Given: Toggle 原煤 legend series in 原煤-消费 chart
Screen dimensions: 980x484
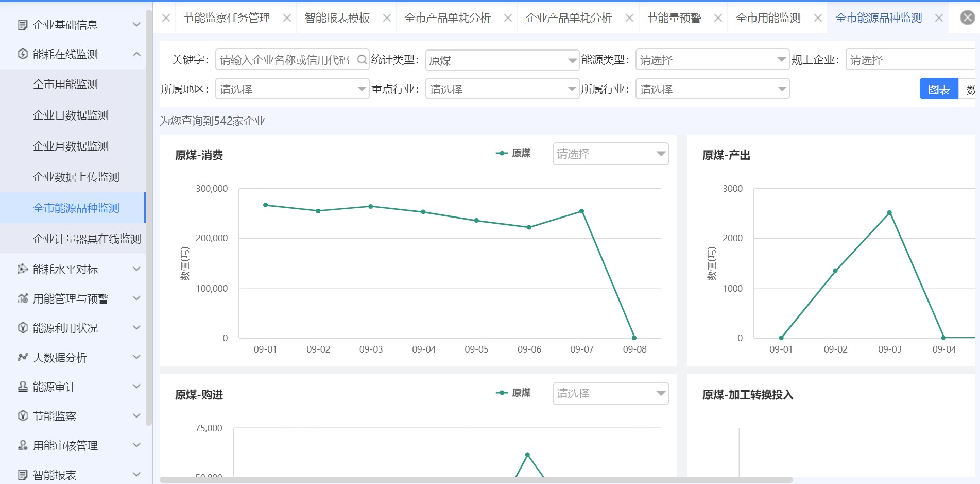Looking at the screenshot, I should coord(513,153).
